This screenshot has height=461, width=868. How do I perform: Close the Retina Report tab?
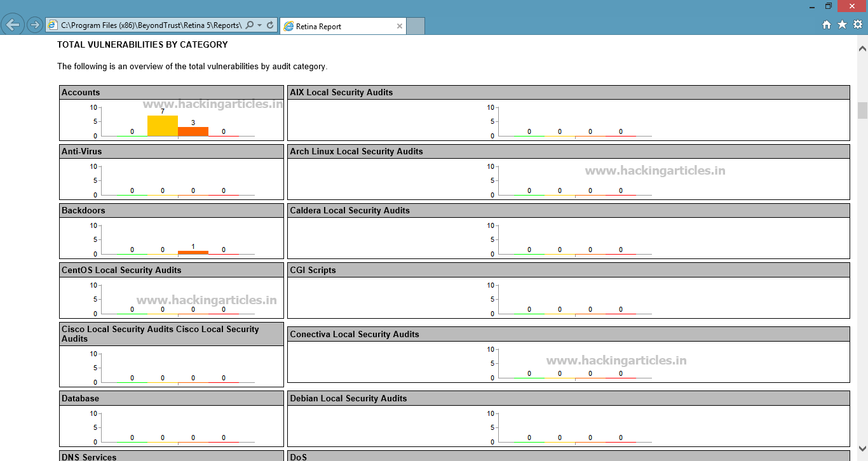[400, 26]
